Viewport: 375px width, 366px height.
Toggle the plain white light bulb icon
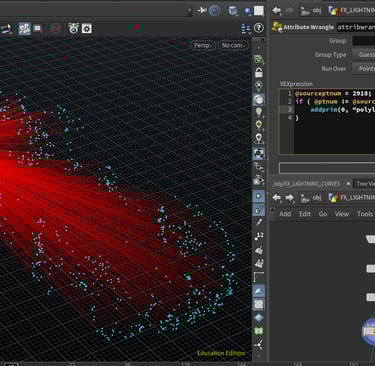[259, 112]
